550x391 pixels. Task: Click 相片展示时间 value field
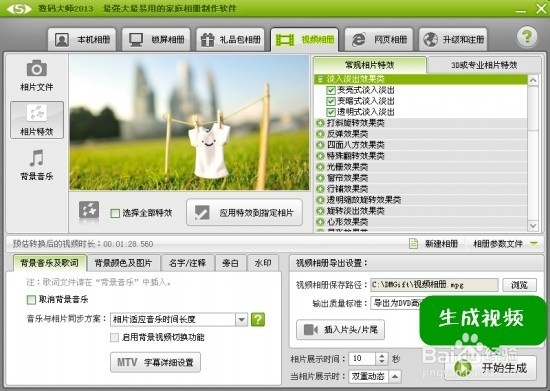pos(362,358)
